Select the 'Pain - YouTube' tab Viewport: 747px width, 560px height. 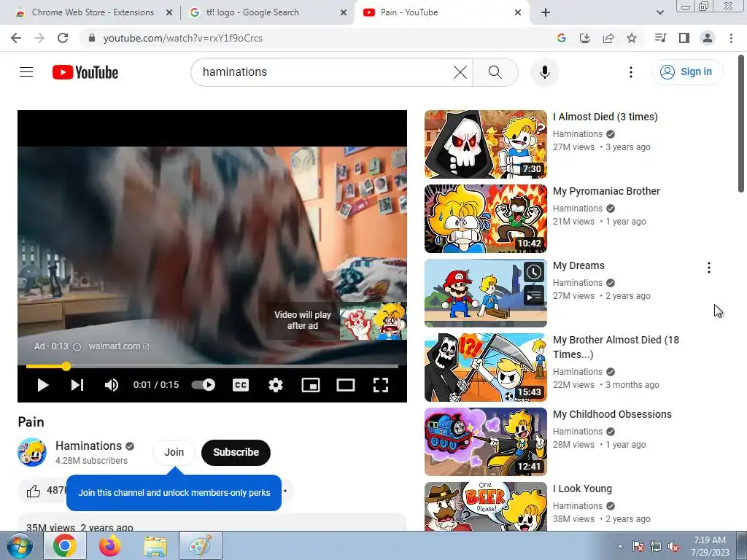coord(441,12)
